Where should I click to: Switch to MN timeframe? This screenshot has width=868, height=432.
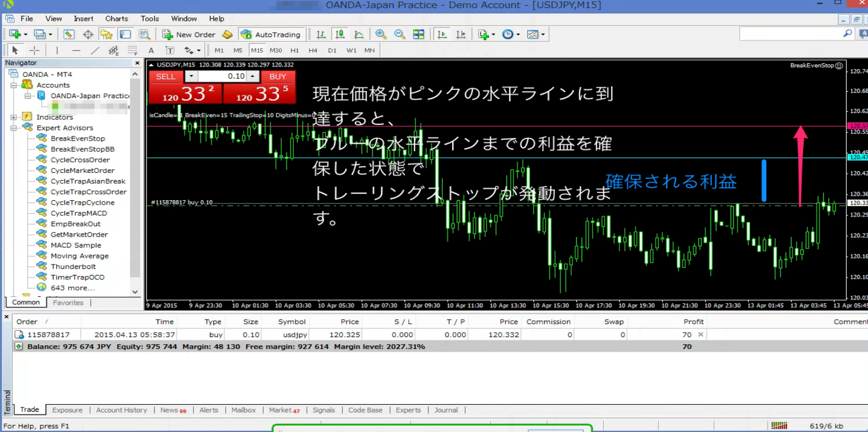tap(370, 50)
